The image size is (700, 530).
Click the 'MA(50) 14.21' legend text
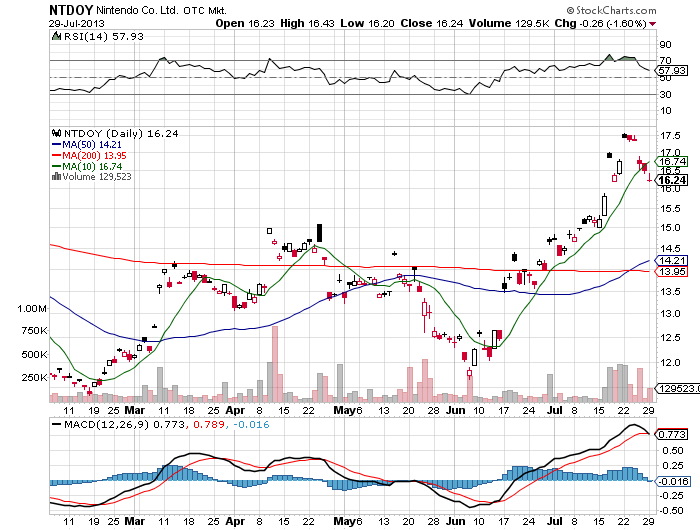point(92,145)
